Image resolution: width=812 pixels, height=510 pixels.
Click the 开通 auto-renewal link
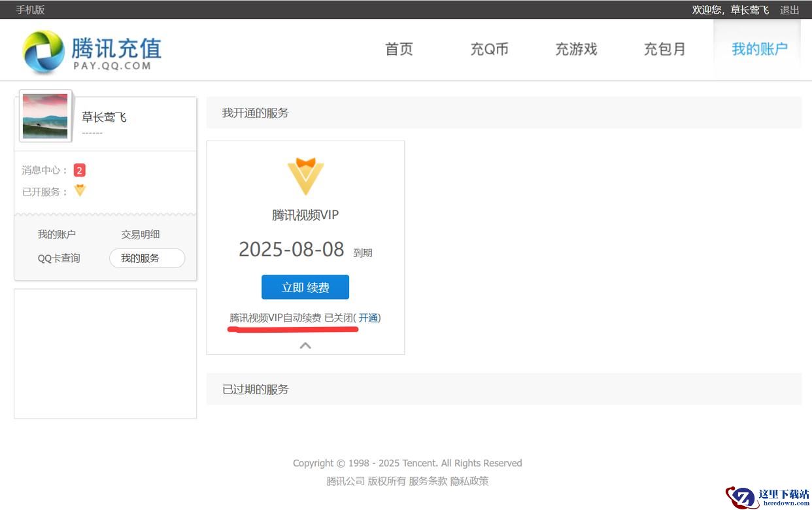(368, 318)
